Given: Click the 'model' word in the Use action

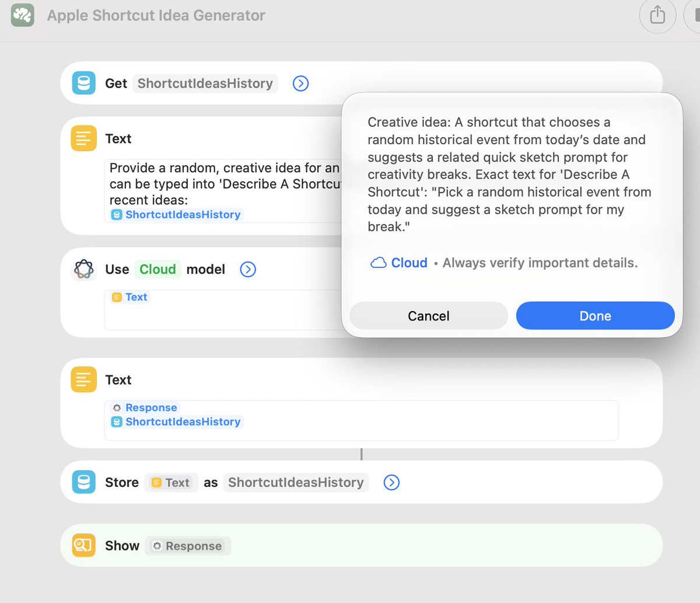Looking at the screenshot, I should coord(206,269).
